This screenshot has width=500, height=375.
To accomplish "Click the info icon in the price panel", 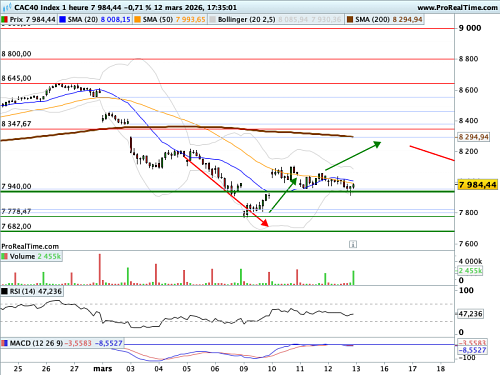I will 353,244.
